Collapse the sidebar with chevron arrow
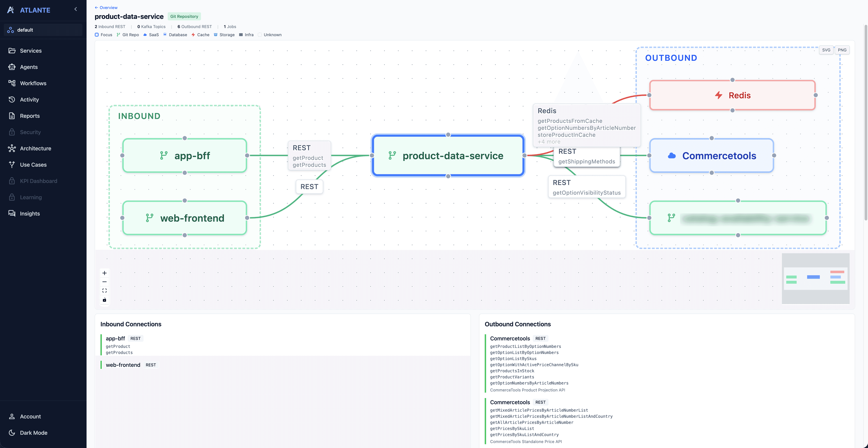The width and height of the screenshot is (868, 448). pyautogui.click(x=76, y=9)
